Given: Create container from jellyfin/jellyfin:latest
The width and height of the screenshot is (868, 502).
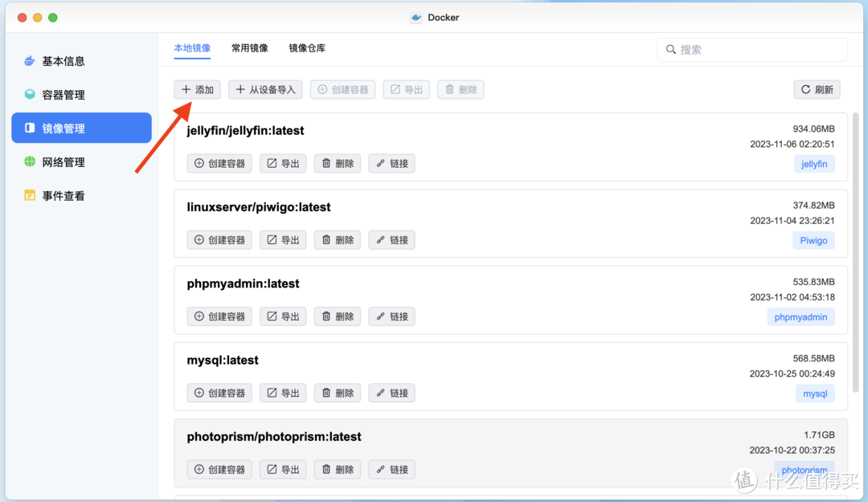Looking at the screenshot, I should pyautogui.click(x=219, y=163).
